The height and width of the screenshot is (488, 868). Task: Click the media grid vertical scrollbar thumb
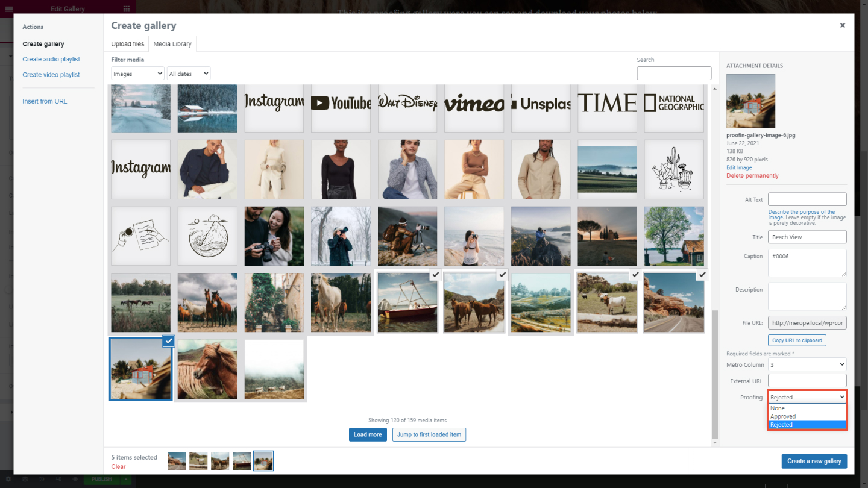tap(715, 375)
